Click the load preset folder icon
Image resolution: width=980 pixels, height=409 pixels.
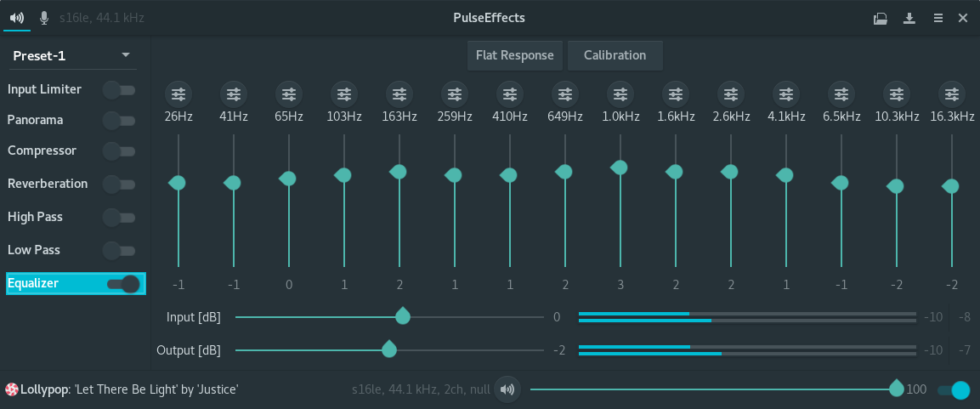click(880, 18)
